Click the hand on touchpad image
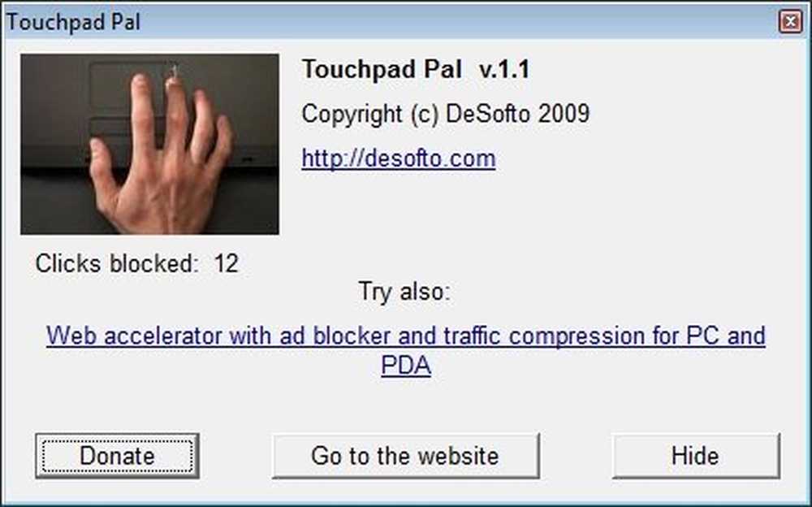The width and height of the screenshot is (812, 507). pyautogui.click(x=149, y=144)
